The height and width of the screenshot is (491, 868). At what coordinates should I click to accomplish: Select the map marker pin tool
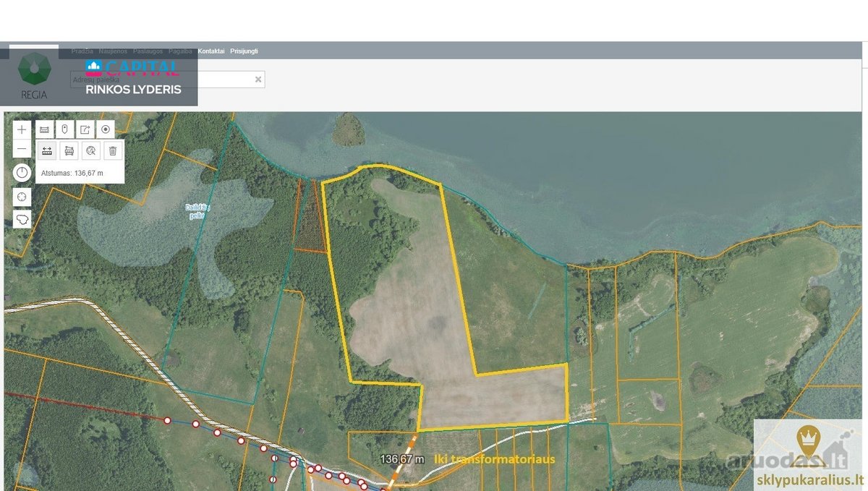tap(65, 129)
